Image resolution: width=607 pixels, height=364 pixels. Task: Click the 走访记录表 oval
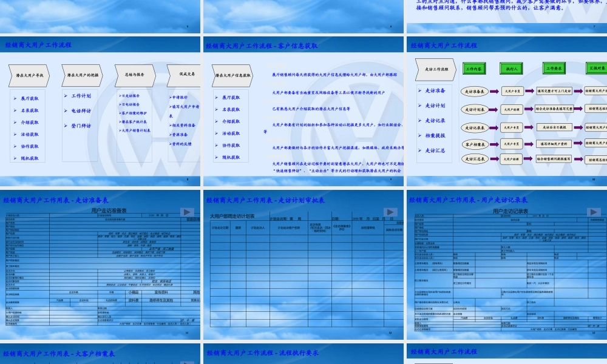click(474, 127)
